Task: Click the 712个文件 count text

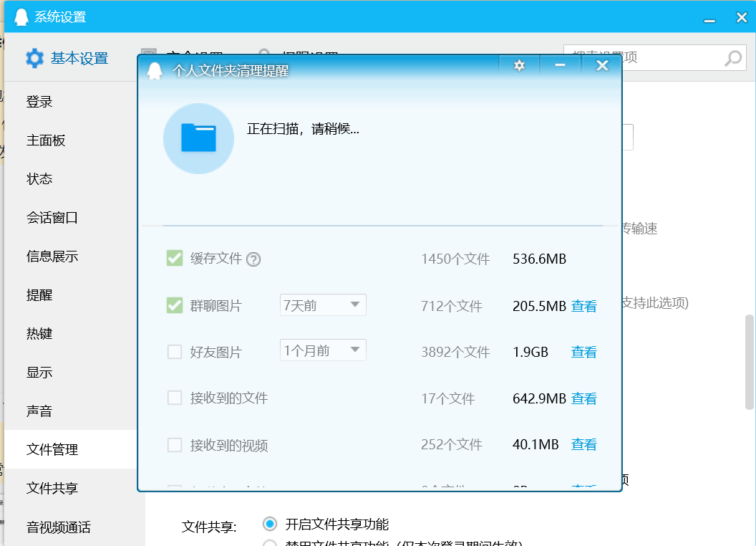Action: (452, 305)
